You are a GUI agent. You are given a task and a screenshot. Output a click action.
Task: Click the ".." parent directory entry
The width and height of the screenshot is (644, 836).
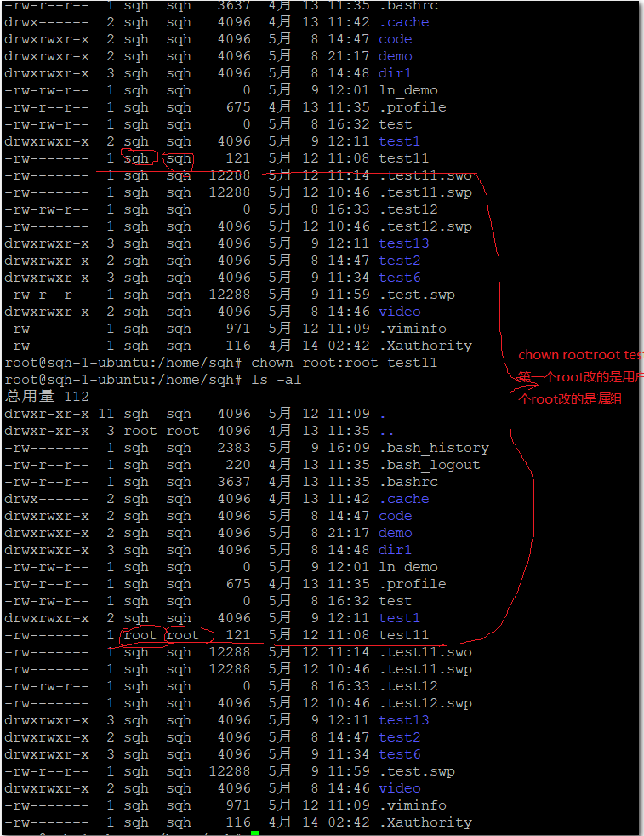coord(387,433)
